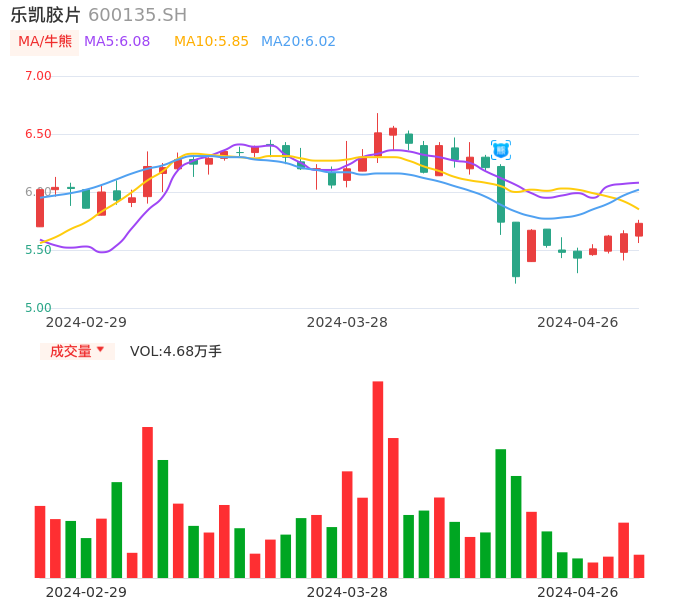Click the MA20:6.02 legend label

coord(298,42)
